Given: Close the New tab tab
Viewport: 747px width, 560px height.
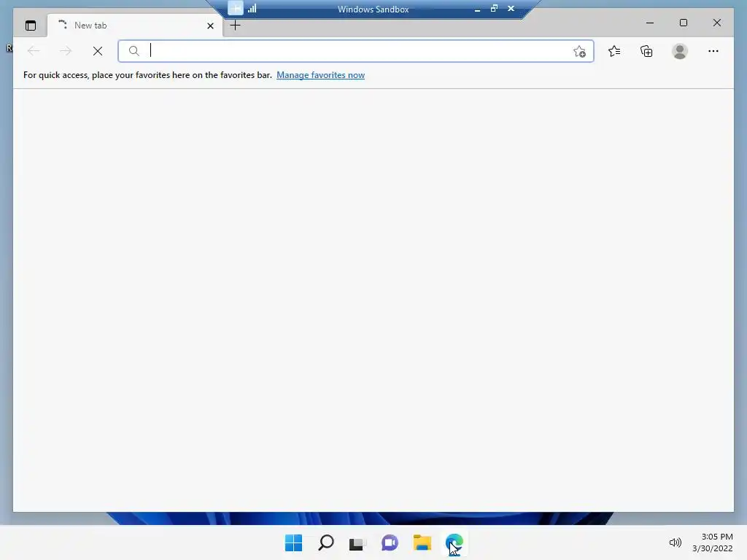Looking at the screenshot, I should [210, 26].
